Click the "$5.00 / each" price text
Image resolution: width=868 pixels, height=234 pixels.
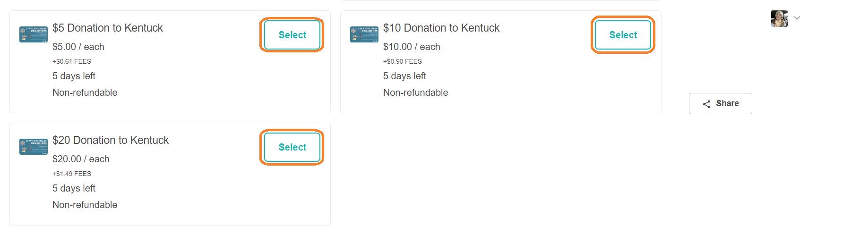click(78, 47)
